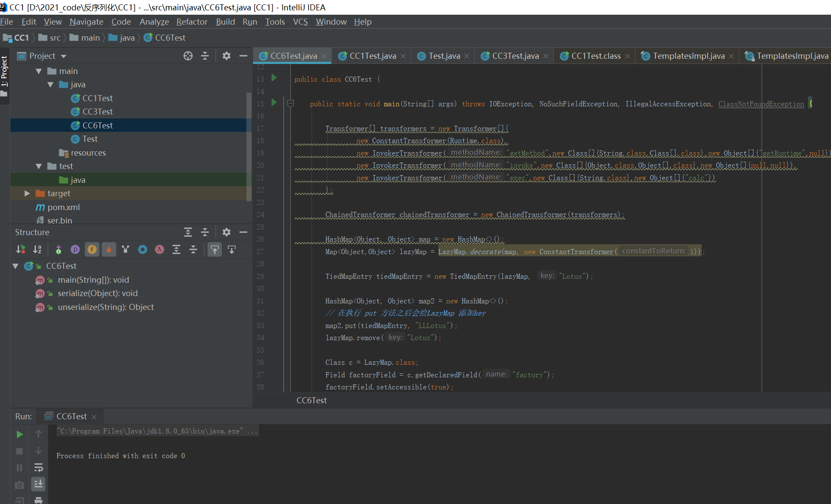Toggle soft-wrap icon in Run console

tap(38, 468)
